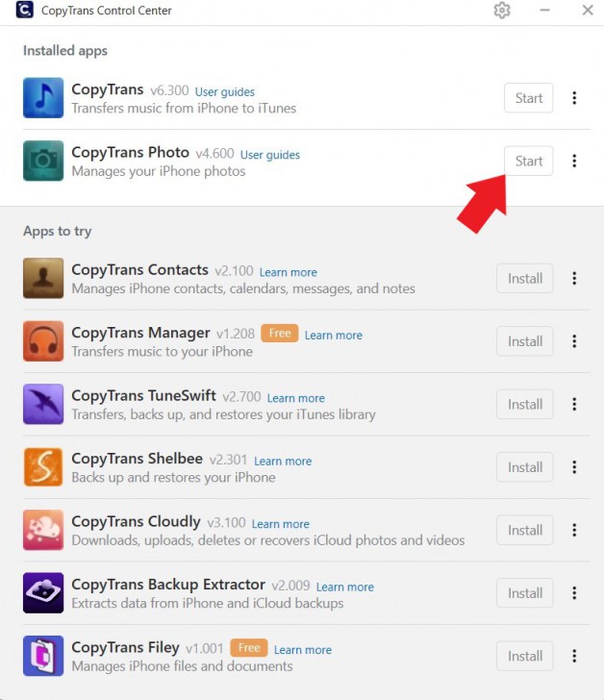Viewport: 604px width, 700px height.
Task: Open more options for CopyTrans Cloudly
Action: (x=574, y=530)
